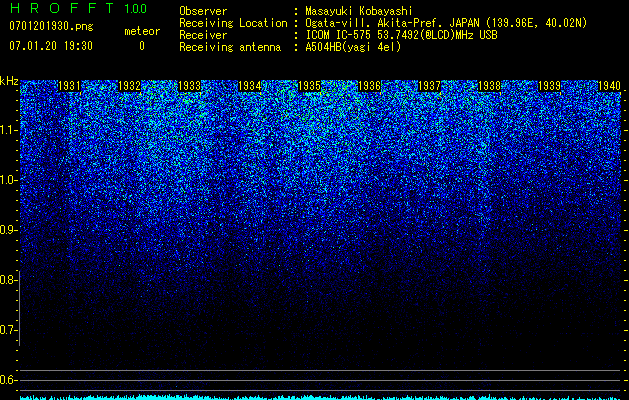Select Ogata-vill. Akita-Pref. JAPAN location text
629x400 pixels.
point(446,23)
